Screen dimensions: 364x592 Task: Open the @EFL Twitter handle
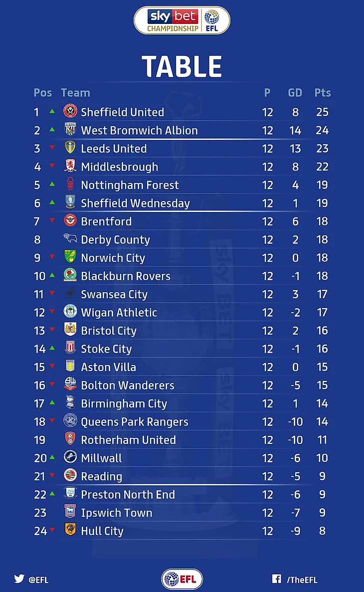(x=38, y=580)
